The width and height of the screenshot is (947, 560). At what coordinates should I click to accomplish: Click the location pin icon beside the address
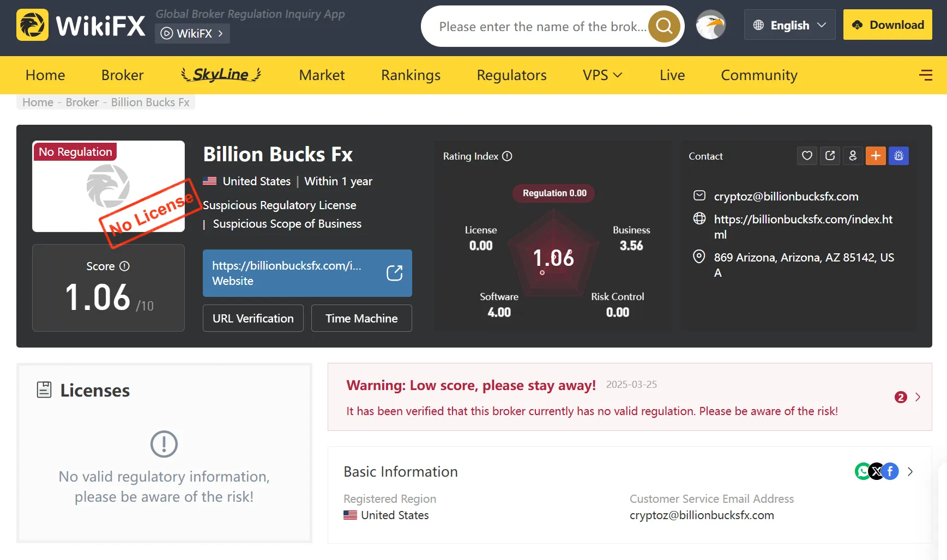coord(699,257)
